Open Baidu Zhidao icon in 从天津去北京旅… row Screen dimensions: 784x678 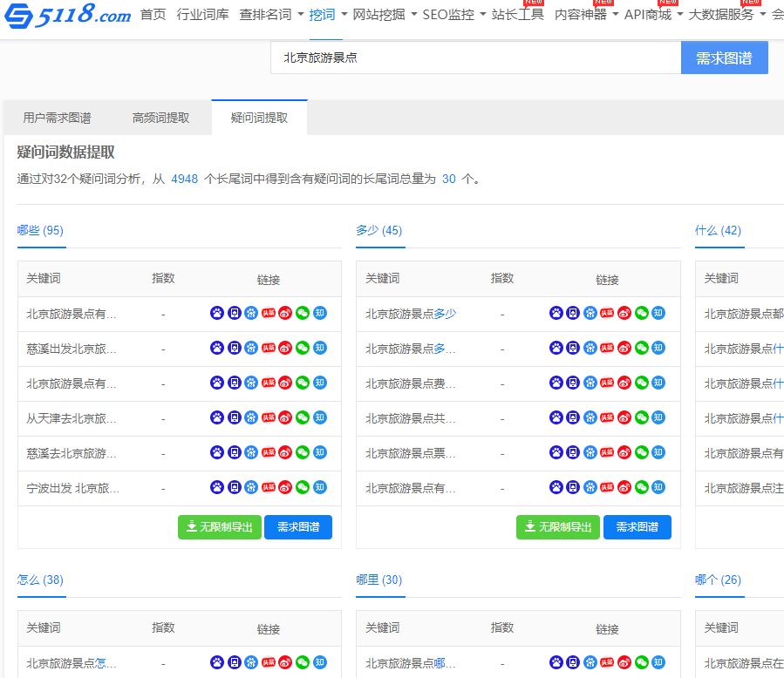[251, 417]
